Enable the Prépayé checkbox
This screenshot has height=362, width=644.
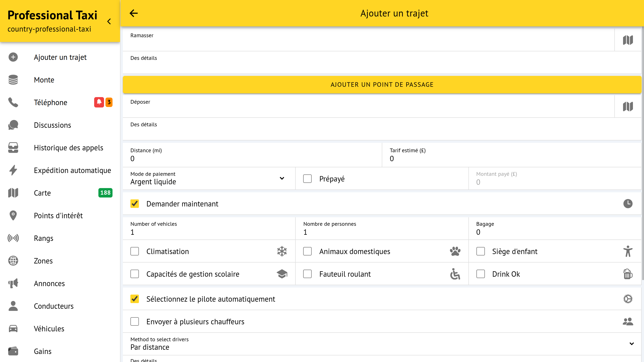[307, 179]
